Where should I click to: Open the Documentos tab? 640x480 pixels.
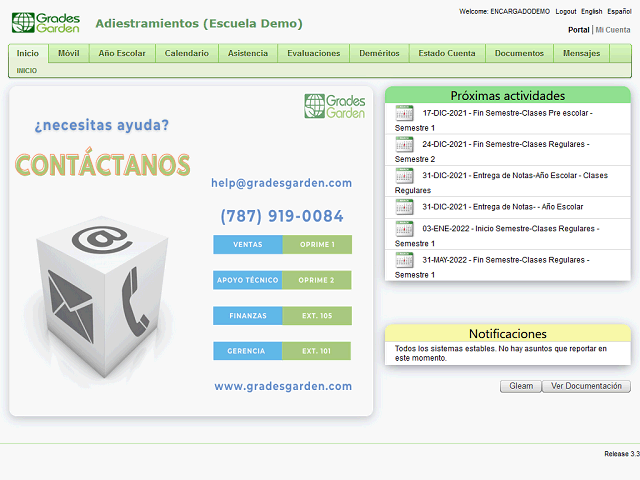pos(519,53)
